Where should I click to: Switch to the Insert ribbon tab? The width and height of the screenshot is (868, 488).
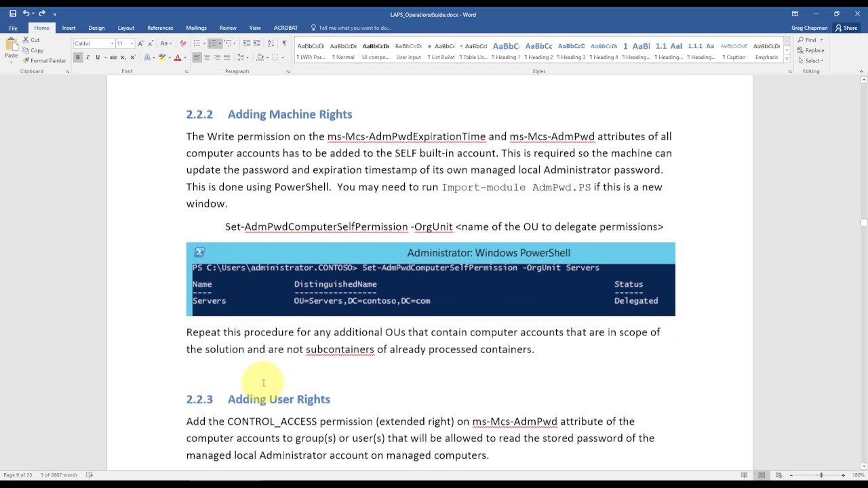click(x=68, y=28)
